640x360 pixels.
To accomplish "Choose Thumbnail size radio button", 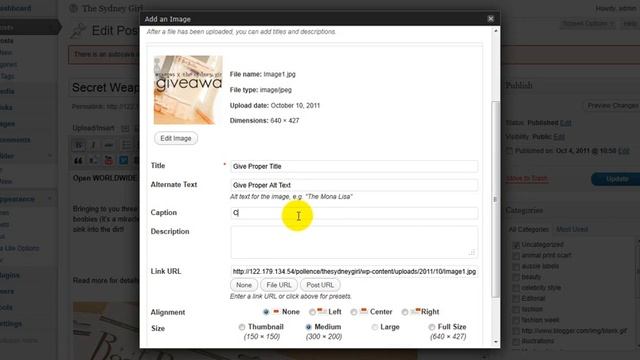I will pos(242,327).
